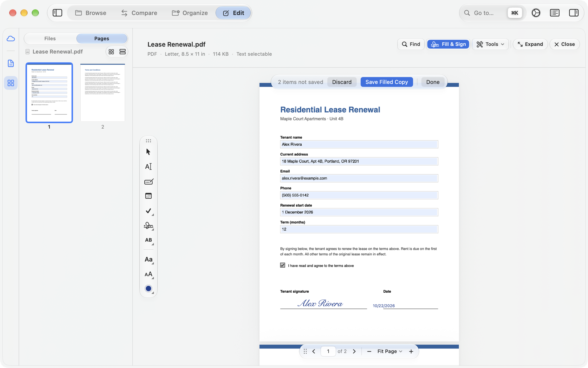Image resolution: width=588 pixels, height=368 pixels.
Task: Select the signature tool in floating toolbar
Action: [x=148, y=226]
